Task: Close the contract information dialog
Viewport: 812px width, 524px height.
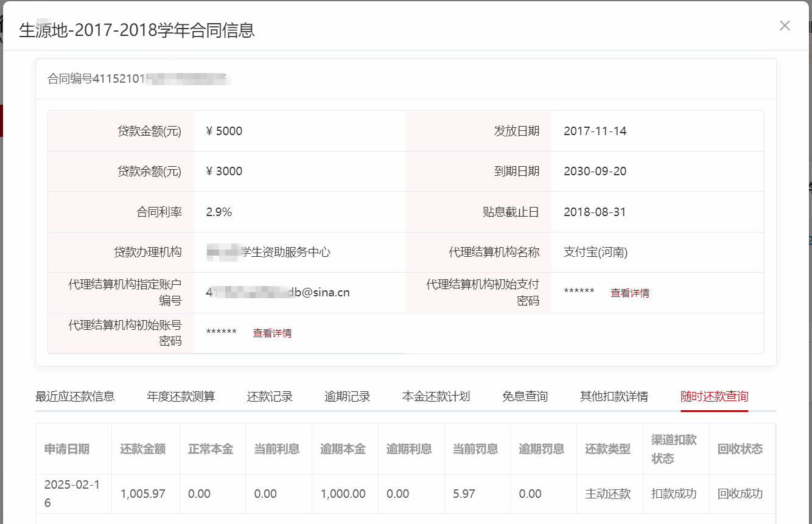Action: tap(785, 26)
